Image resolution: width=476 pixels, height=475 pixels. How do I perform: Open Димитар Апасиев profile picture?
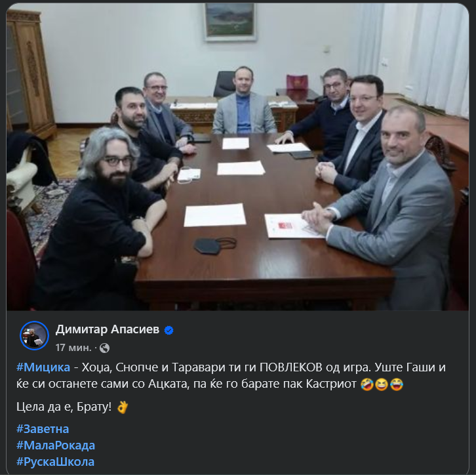click(34, 335)
